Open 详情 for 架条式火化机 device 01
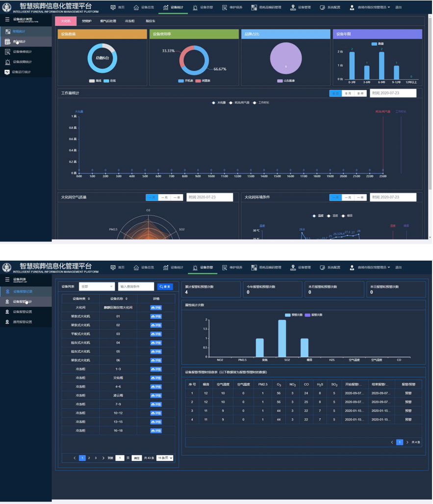Screen dimensions: 433x504 (155, 317)
